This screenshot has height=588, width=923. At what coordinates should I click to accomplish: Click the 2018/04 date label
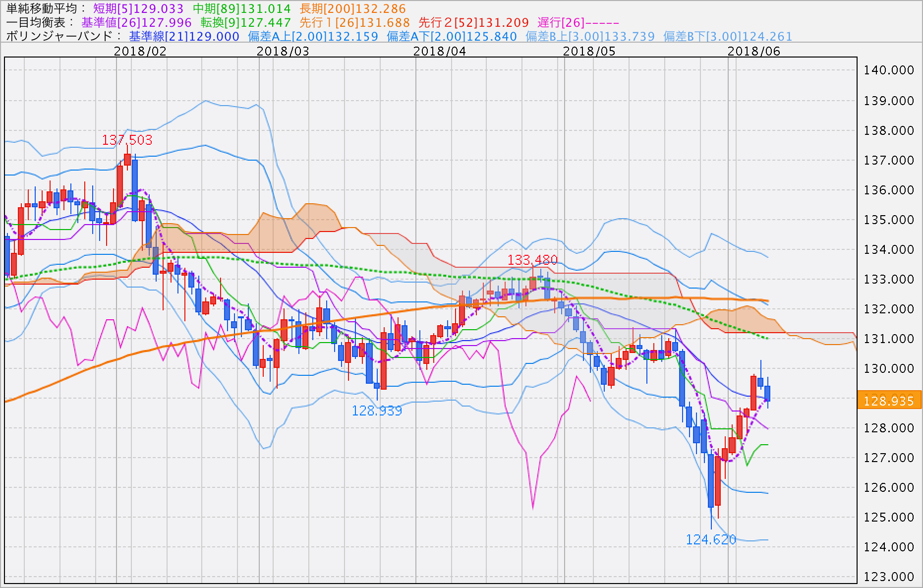coord(440,51)
